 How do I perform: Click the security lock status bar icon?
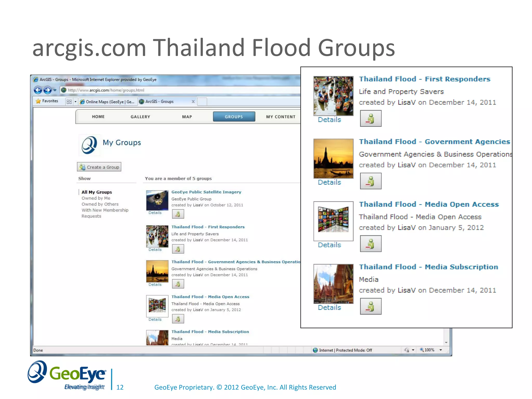(407, 350)
